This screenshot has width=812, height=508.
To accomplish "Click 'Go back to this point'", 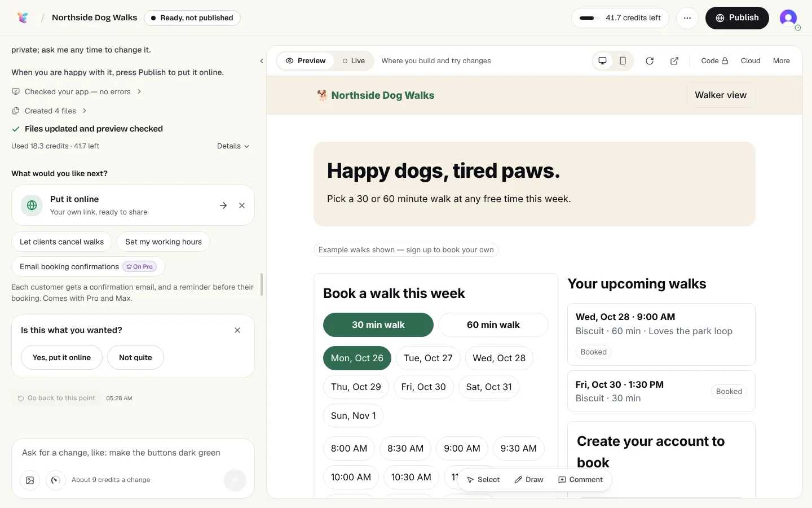I will pos(56,398).
